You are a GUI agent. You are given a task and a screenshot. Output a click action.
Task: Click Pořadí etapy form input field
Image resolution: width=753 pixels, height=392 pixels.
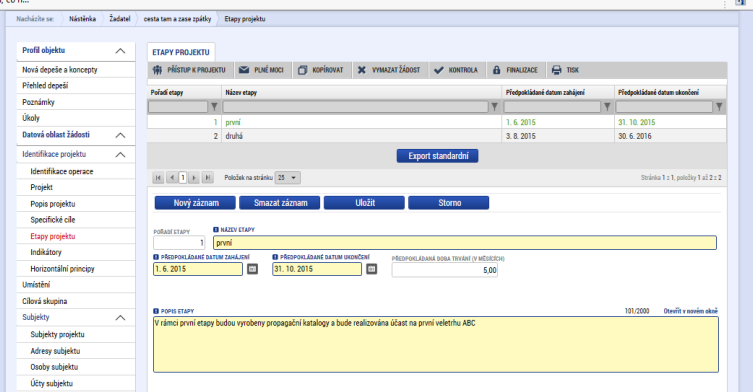pos(179,243)
